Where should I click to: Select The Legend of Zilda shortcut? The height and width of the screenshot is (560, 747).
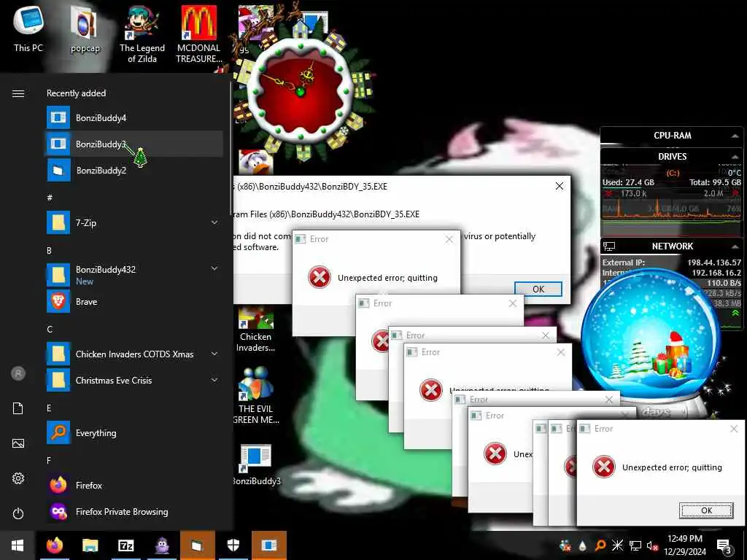point(142,34)
